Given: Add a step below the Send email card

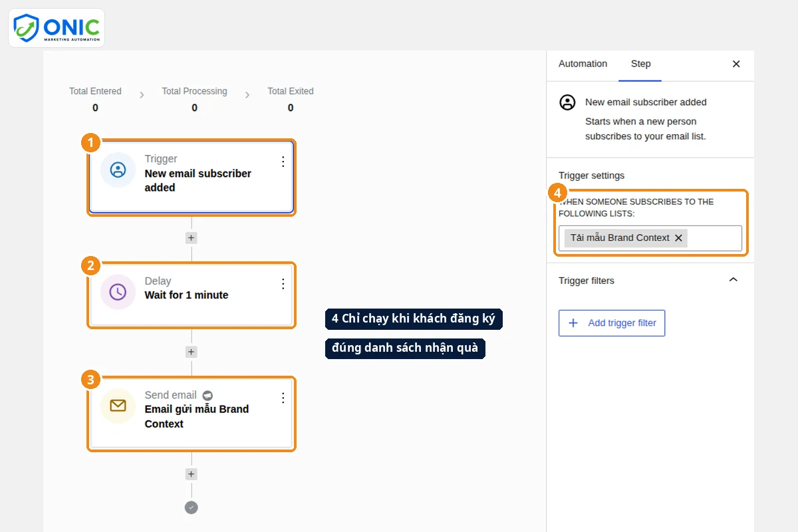Looking at the screenshot, I should pyautogui.click(x=192, y=474).
